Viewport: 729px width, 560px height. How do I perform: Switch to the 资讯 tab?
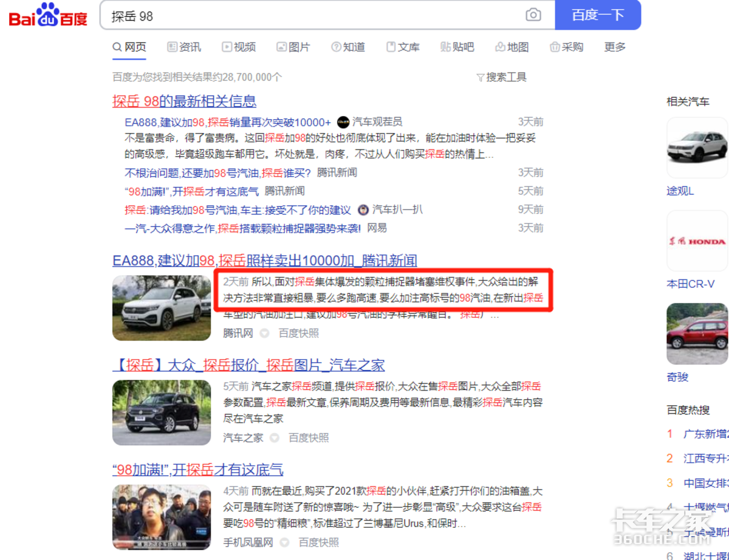pos(185,46)
